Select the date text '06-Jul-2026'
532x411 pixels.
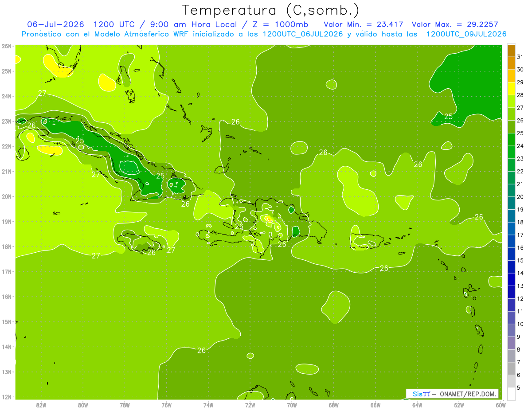coord(55,24)
